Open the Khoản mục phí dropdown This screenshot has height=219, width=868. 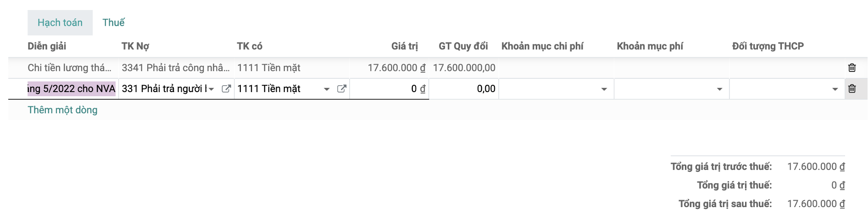(672, 89)
